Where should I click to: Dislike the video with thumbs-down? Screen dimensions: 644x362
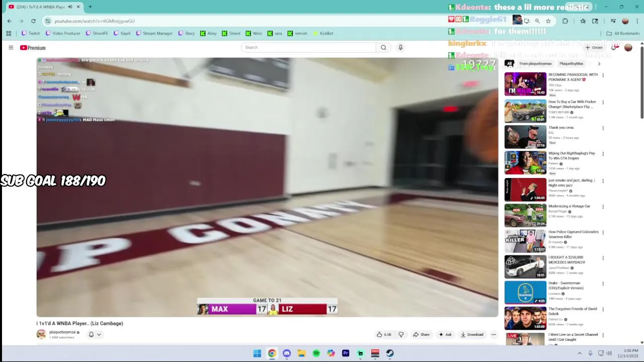401,334
